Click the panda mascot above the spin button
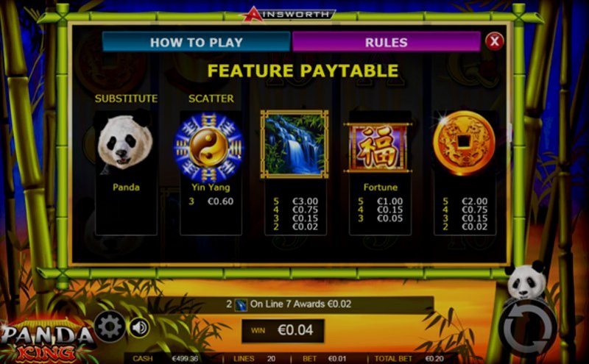589x364 pixels. (526, 279)
